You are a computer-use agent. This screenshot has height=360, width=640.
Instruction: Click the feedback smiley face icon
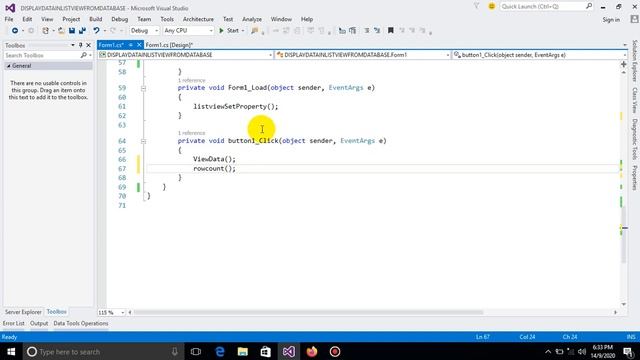point(491,7)
